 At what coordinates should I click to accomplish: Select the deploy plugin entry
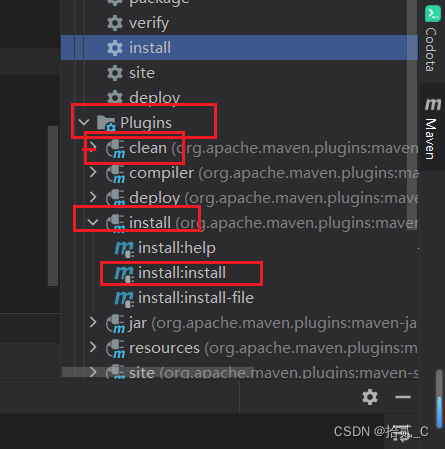tap(155, 198)
